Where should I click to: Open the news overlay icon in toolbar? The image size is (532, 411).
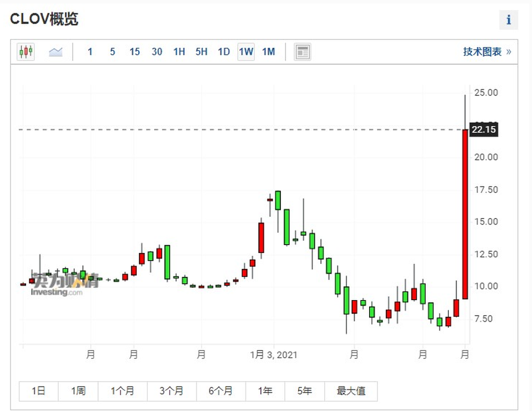coord(303,52)
